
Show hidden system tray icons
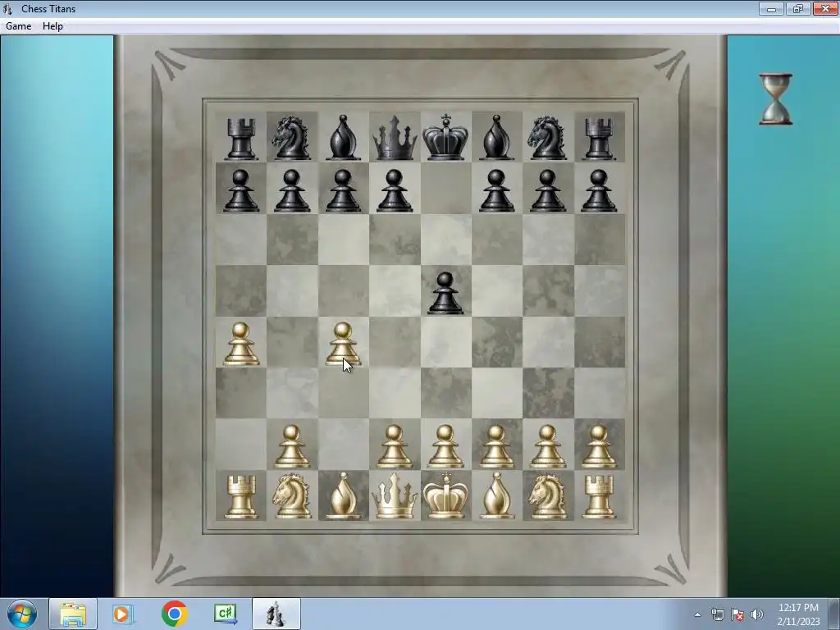697,614
